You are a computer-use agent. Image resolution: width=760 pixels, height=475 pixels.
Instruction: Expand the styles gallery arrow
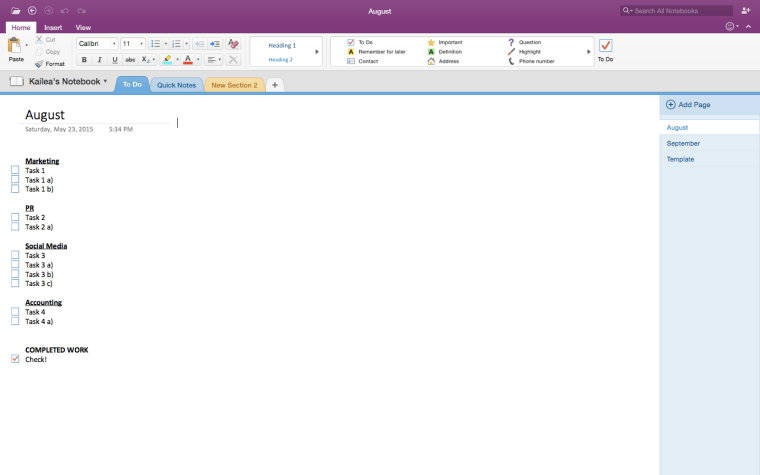click(317, 51)
